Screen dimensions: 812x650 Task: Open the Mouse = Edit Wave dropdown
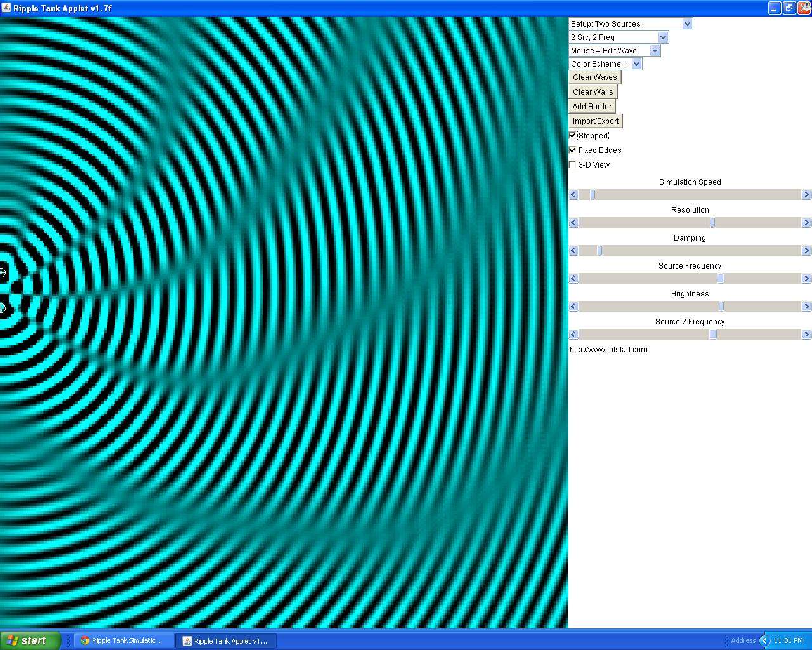click(615, 51)
